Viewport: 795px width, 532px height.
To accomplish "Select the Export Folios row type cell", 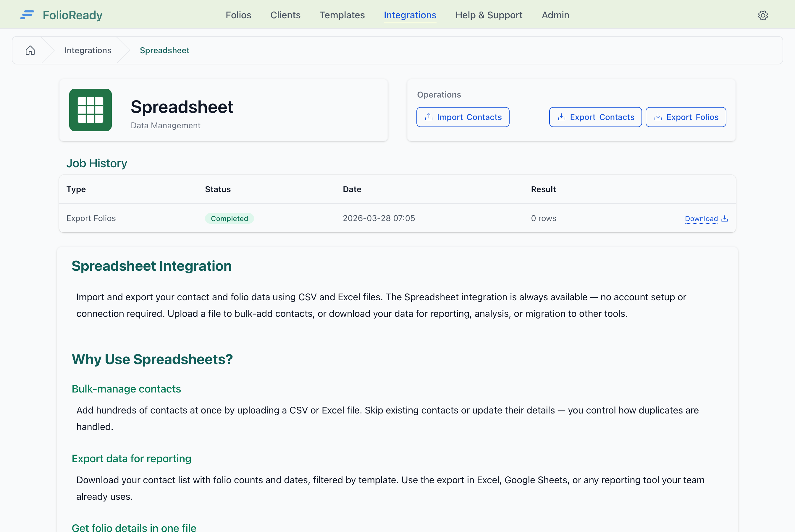I will coord(91,218).
